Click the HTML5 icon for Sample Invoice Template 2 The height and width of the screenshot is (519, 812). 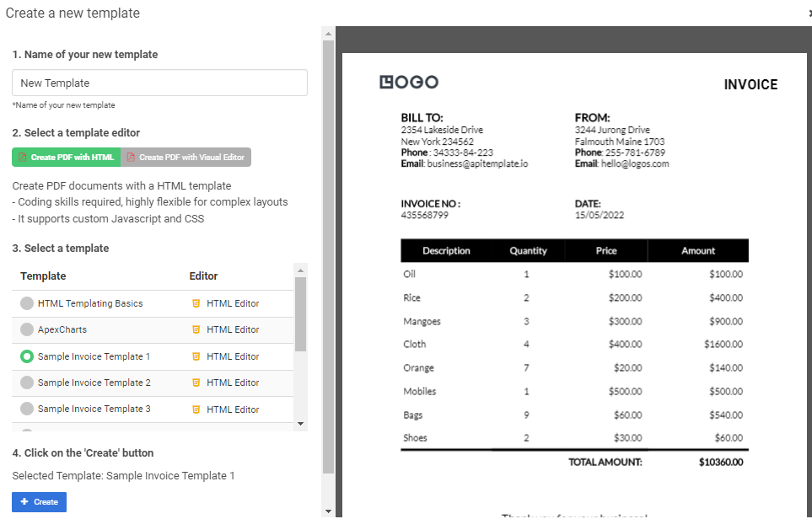click(x=196, y=383)
